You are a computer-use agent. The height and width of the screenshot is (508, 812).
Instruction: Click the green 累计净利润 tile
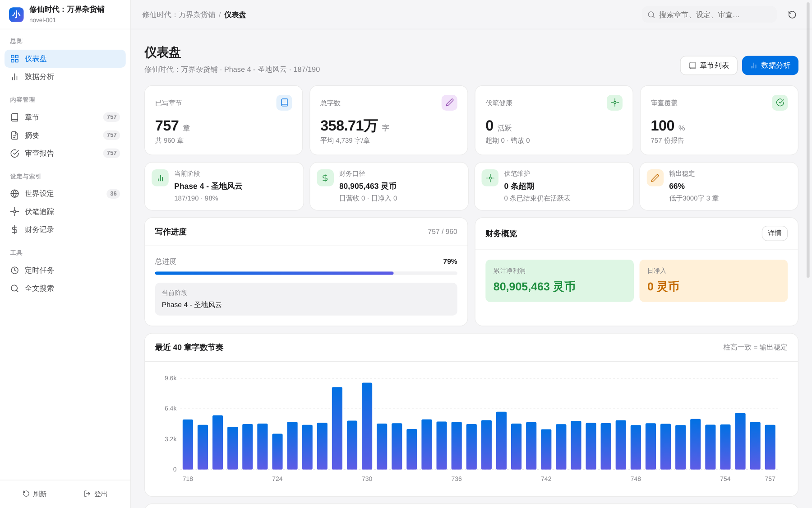click(559, 281)
